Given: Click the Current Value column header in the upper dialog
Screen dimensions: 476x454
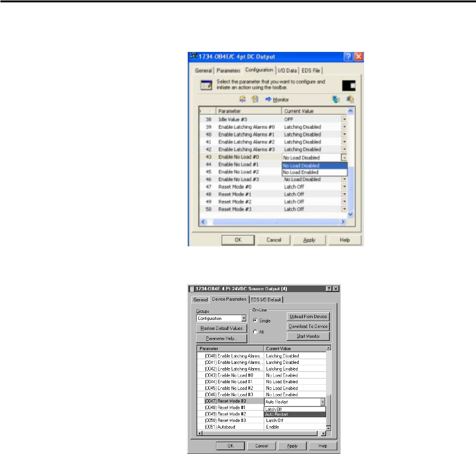Looking at the screenshot, I should (x=314, y=111).
